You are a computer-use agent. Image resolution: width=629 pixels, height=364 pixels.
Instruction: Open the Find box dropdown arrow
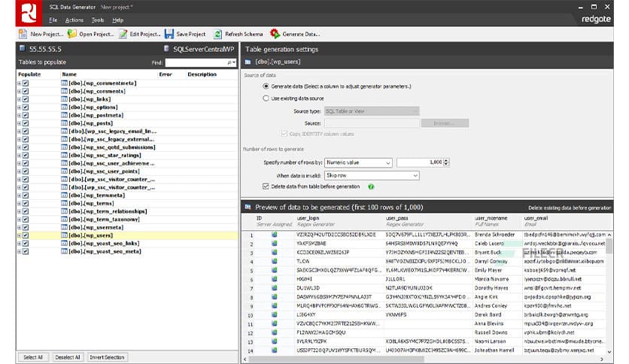[234, 62]
